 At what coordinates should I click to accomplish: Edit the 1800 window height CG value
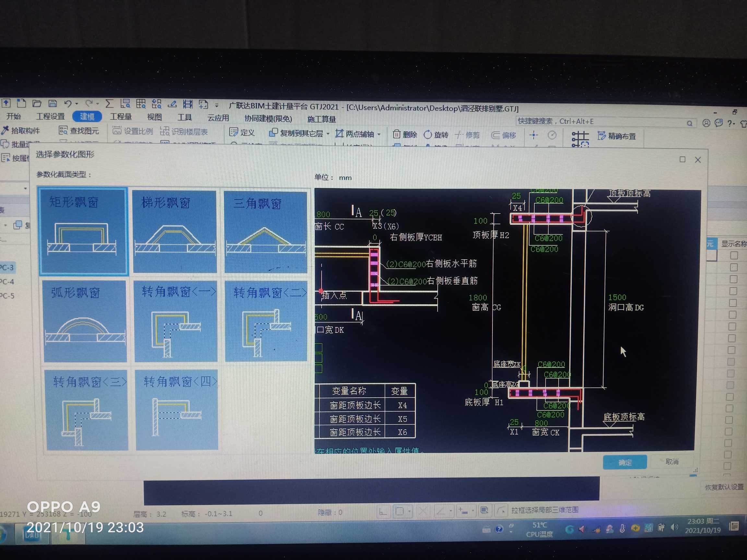(478, 297)
